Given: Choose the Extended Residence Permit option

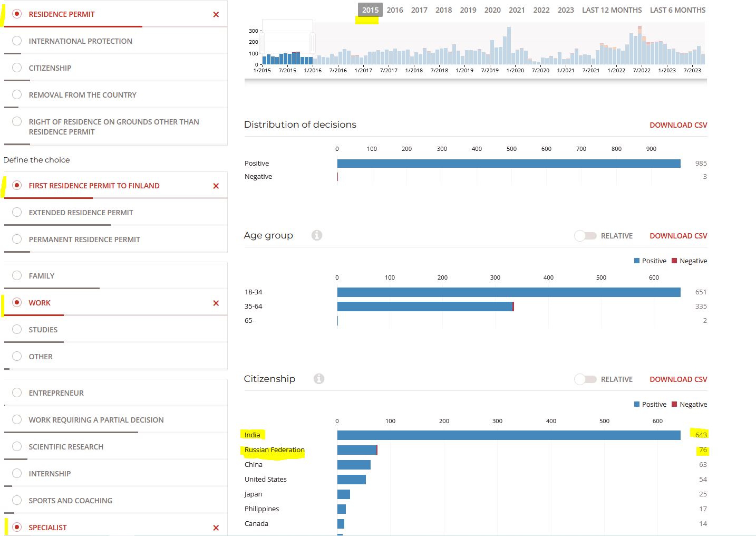Looking at the screenshot, I should (17, 212).
